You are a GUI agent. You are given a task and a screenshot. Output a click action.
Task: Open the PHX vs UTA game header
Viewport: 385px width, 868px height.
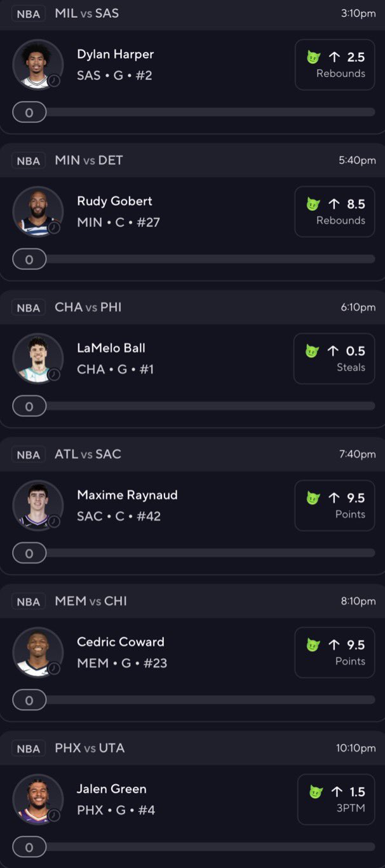tap(90, 748)
